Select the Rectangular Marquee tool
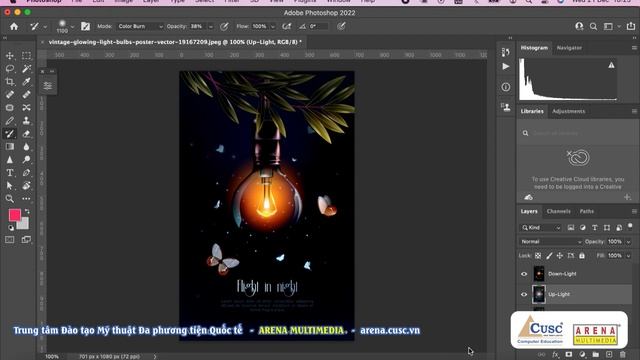Viewport: 640px width, 360px height. tap(26, 56)
